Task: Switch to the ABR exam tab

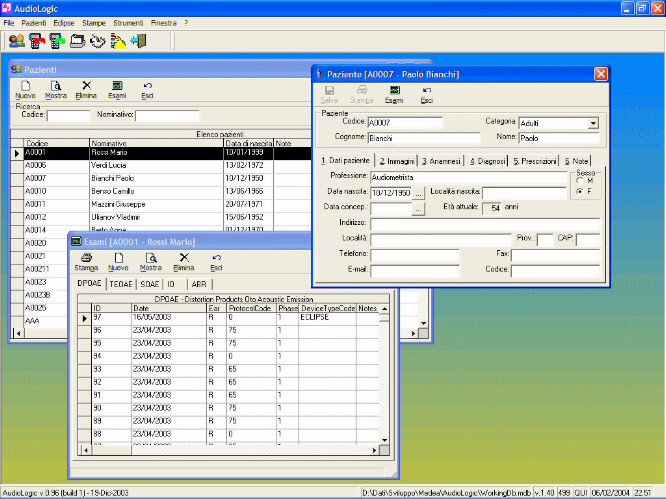Action: 199,284
